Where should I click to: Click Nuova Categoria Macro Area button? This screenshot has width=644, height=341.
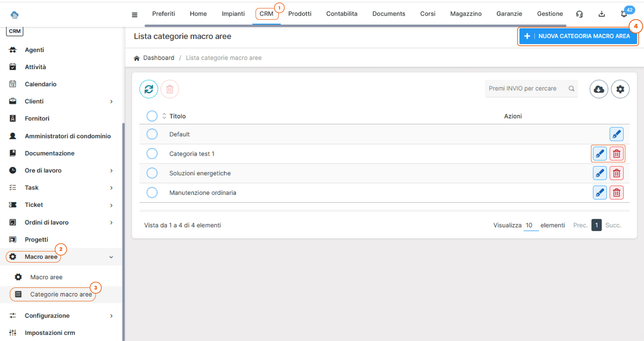[x=578, y=36]
